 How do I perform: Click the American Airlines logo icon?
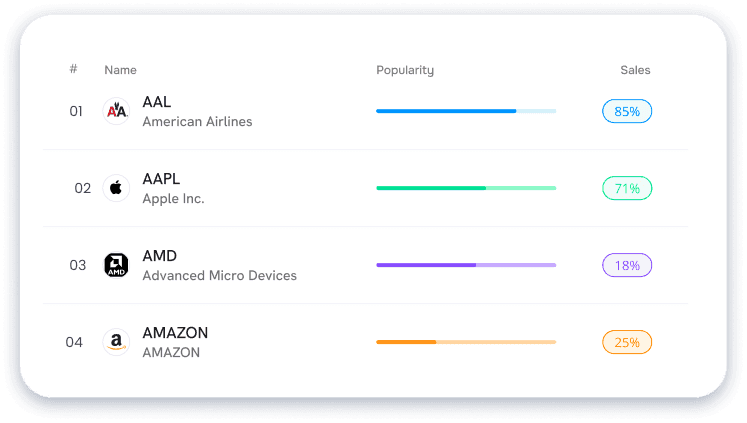click(x=117, y=111)
